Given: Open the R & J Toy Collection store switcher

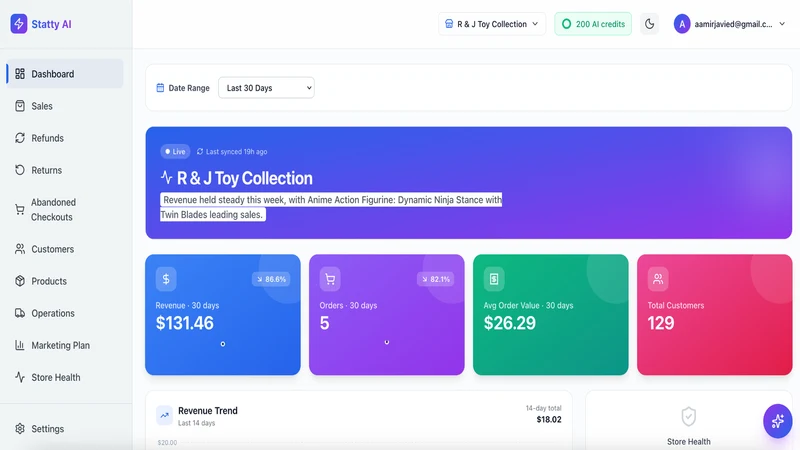Looking at the screenshot, I should point(492,24).
